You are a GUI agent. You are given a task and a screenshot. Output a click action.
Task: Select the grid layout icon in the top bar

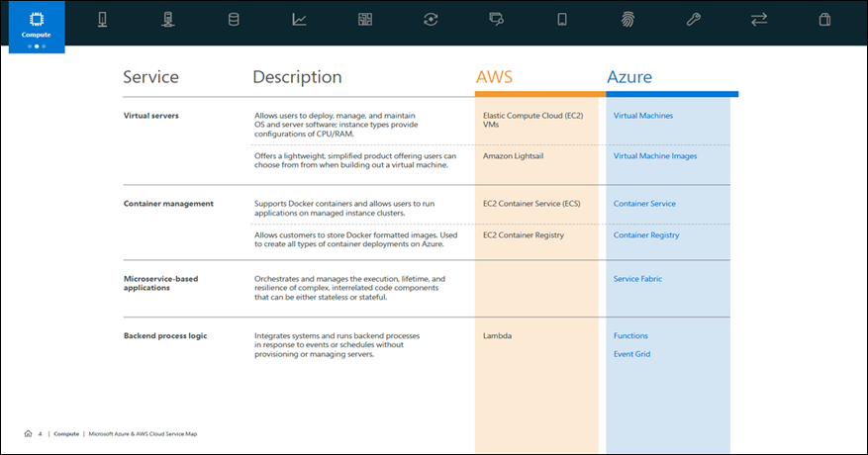365,19
